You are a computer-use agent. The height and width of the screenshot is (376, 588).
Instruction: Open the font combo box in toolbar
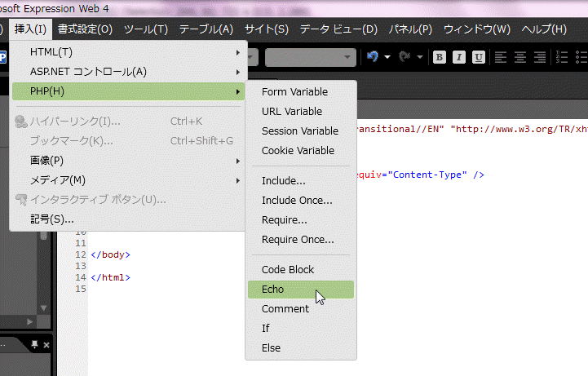[x=310, y=57]
